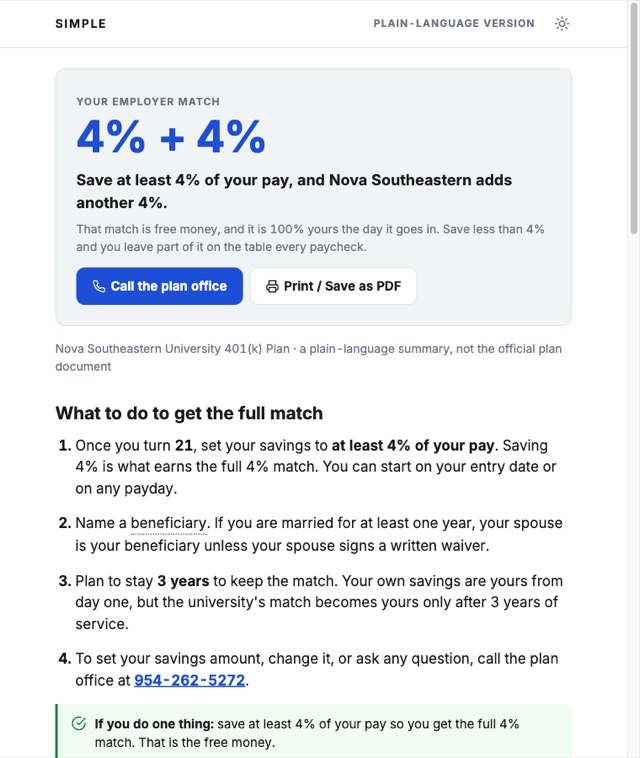
Task: Click the 954-262-5272 phone link
Action: tap(189, 680)
